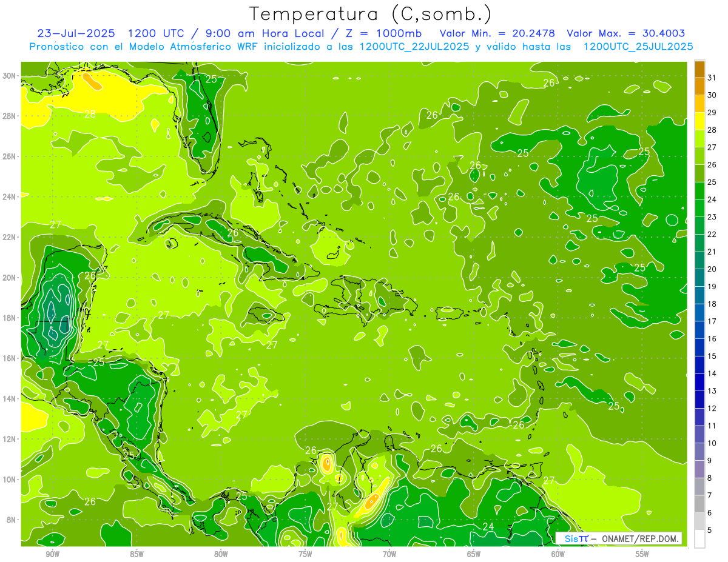This screenshot has width=728, height=562.
Task: Click the 55W longitude axis label
Action: (642, 554)
